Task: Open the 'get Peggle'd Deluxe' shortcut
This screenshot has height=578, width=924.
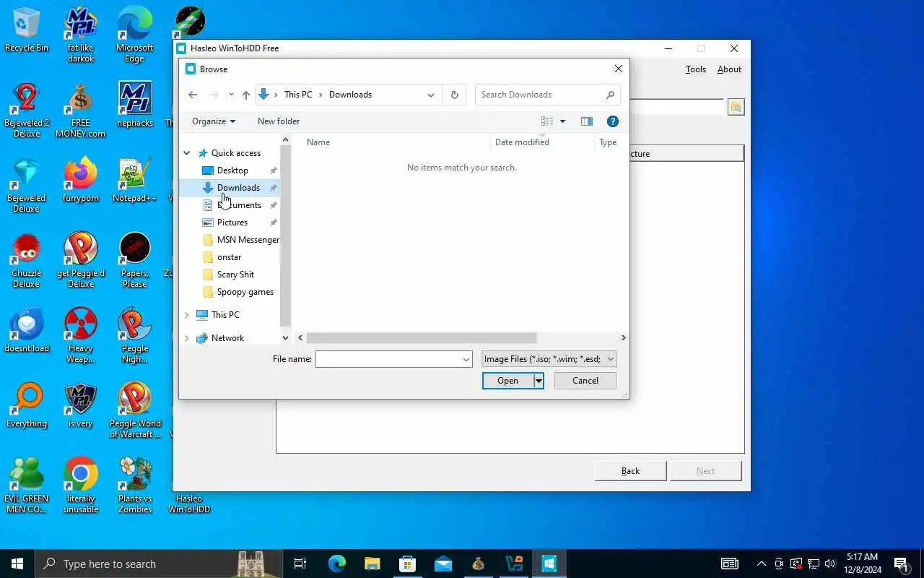Action: [x=81, y=260]
